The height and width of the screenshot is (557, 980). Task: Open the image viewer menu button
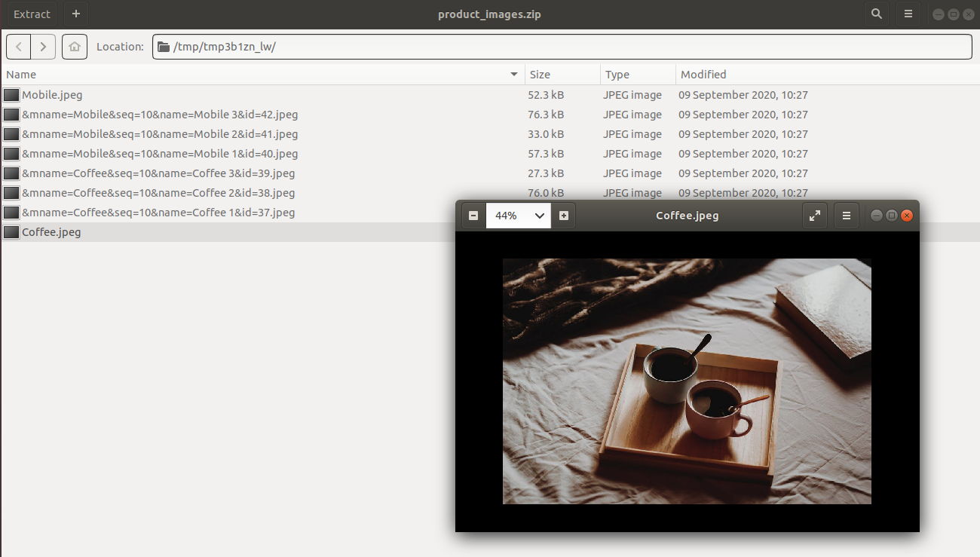(847, 216)
